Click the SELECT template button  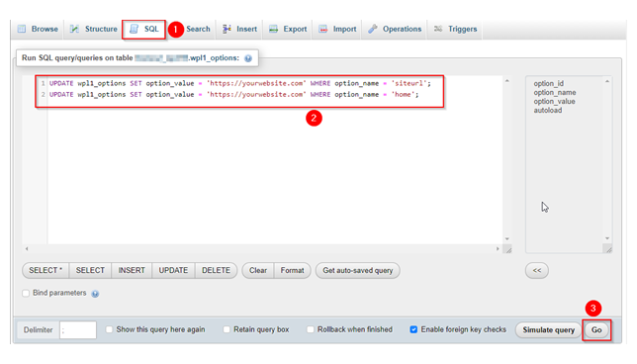point(90,271)
